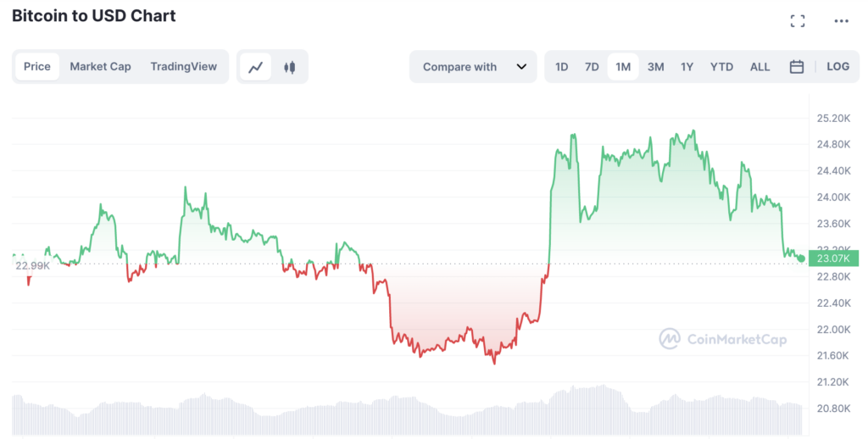Open the three-dot more options menu

[x=841, y=21]
